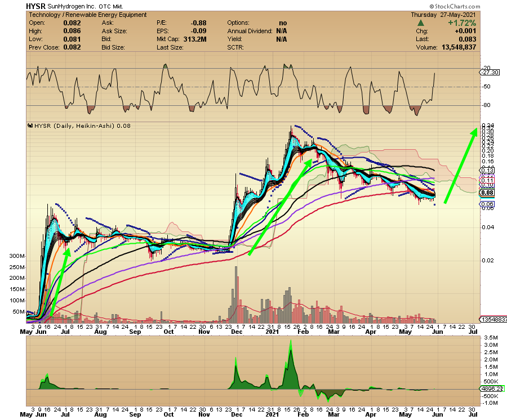
Task: Click the Prev Close value 0.082
Action: click(x=72, y=47)
